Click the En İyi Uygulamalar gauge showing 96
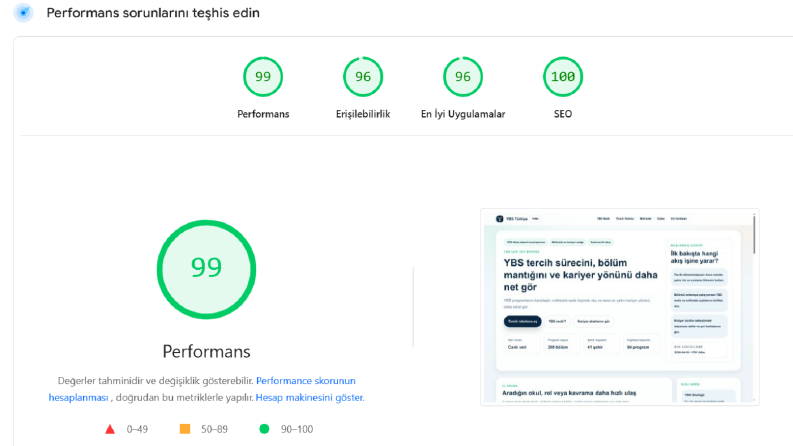The height and width of the screenshot is (446, 793). click(463, 77)
